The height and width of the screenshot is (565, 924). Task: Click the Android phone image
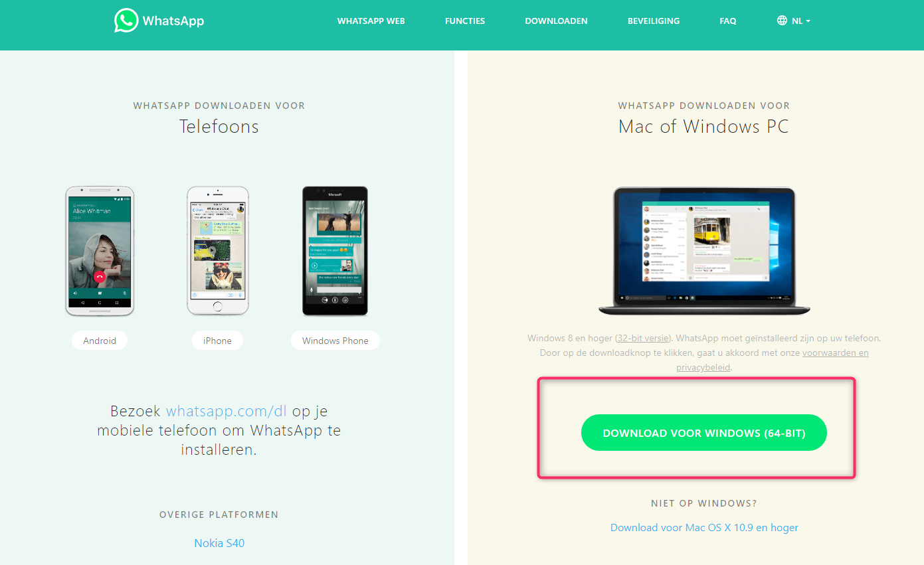pos(100,251)
